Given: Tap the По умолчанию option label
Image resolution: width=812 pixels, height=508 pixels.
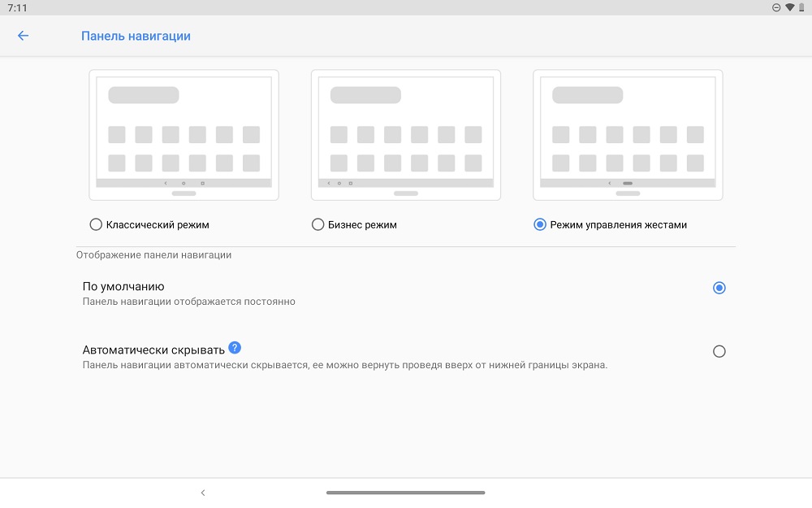Looking at the screenshot, I should 123,286.
